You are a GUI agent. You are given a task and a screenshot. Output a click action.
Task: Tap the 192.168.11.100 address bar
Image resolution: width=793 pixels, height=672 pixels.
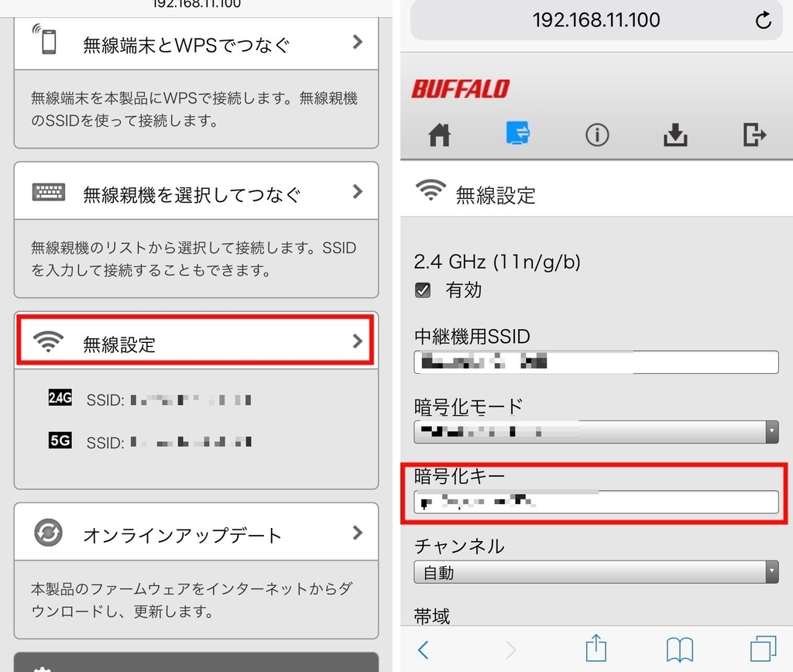(x=596, y=20)
